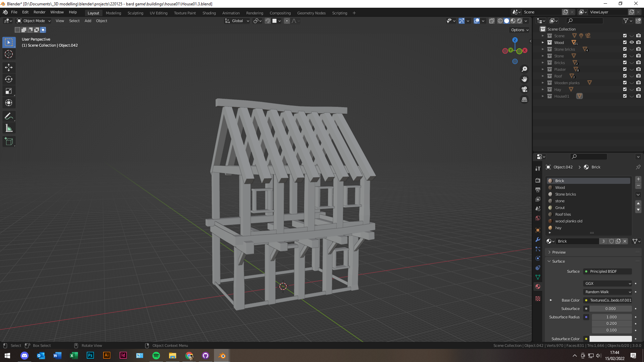The image size is (644, 362).
Task: Select the Rotate tool
Action: [x=9, y=80]
